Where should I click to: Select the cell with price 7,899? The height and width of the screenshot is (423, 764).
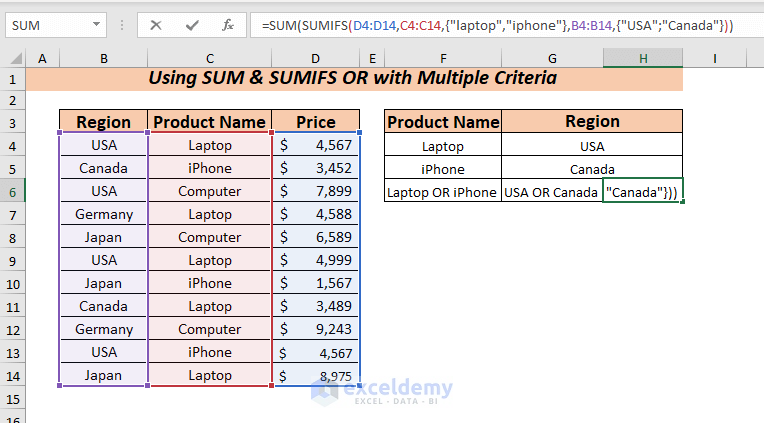point(316,191)
